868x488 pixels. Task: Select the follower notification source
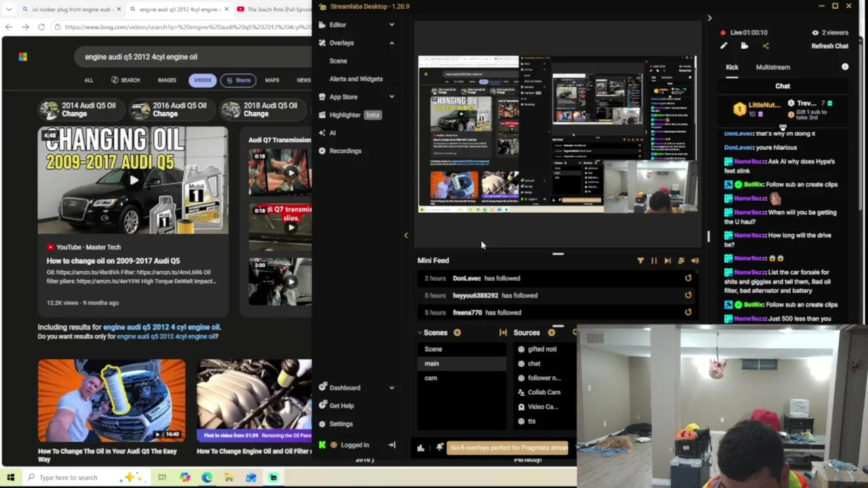click(545, 378)
